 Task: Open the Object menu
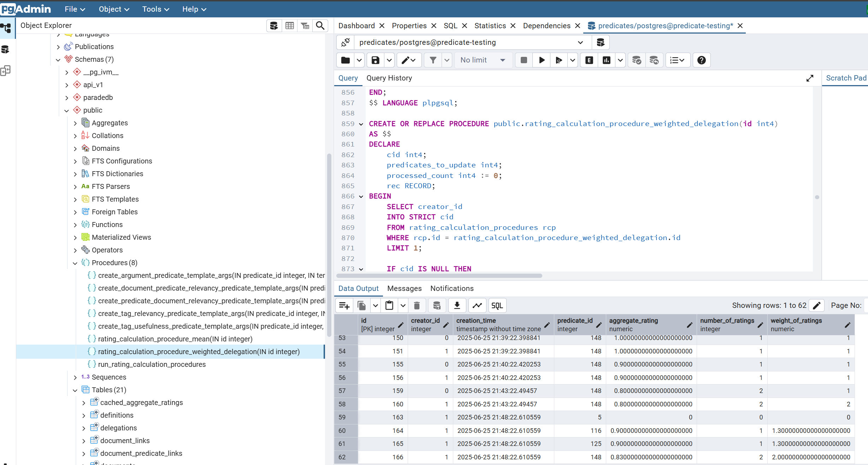click(x=114, y=9)
